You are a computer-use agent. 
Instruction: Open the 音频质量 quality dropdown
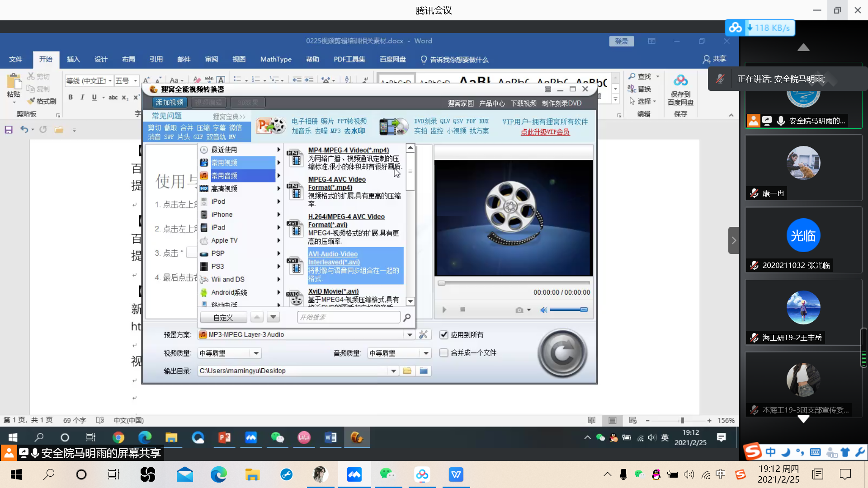[x=426, y=353]
